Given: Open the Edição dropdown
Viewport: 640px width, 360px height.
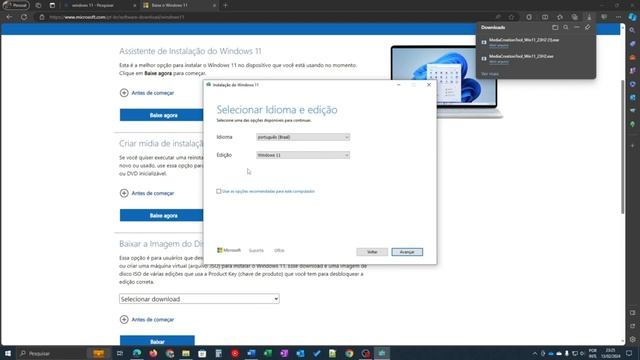Looking at the screenshot, I should [303, 155].
